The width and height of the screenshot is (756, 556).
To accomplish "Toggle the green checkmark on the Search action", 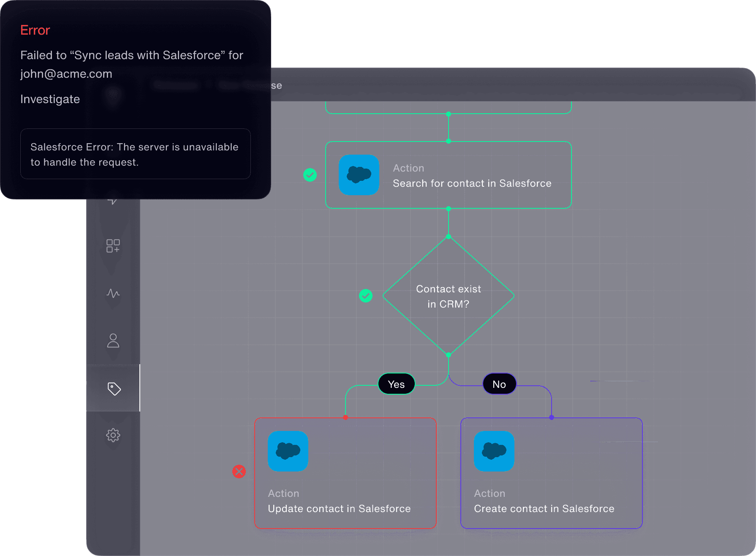I will 310,174.
